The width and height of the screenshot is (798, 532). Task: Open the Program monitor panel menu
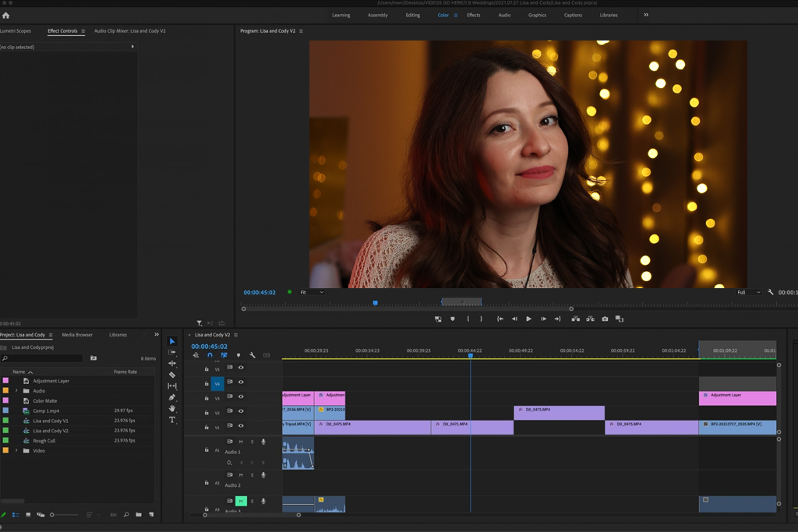coord(301,31)
